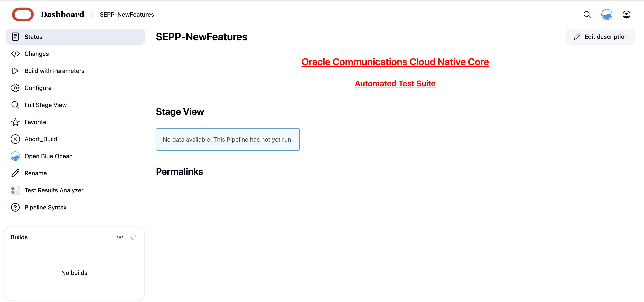Expand the Builds panel

click(x=134, y=237)
